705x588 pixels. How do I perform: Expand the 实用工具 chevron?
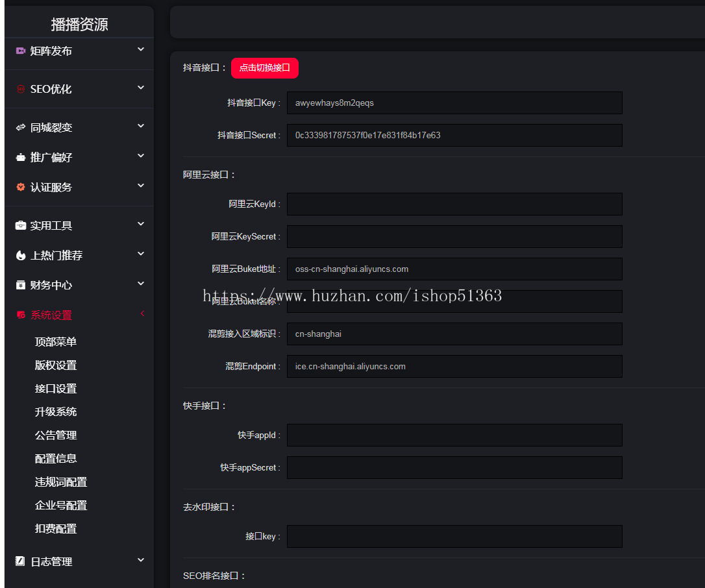(x=141, y=224)
